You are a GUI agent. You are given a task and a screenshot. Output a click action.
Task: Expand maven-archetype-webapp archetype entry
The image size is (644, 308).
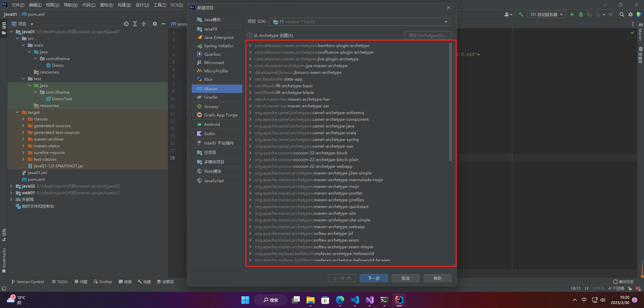coord(250,227)
